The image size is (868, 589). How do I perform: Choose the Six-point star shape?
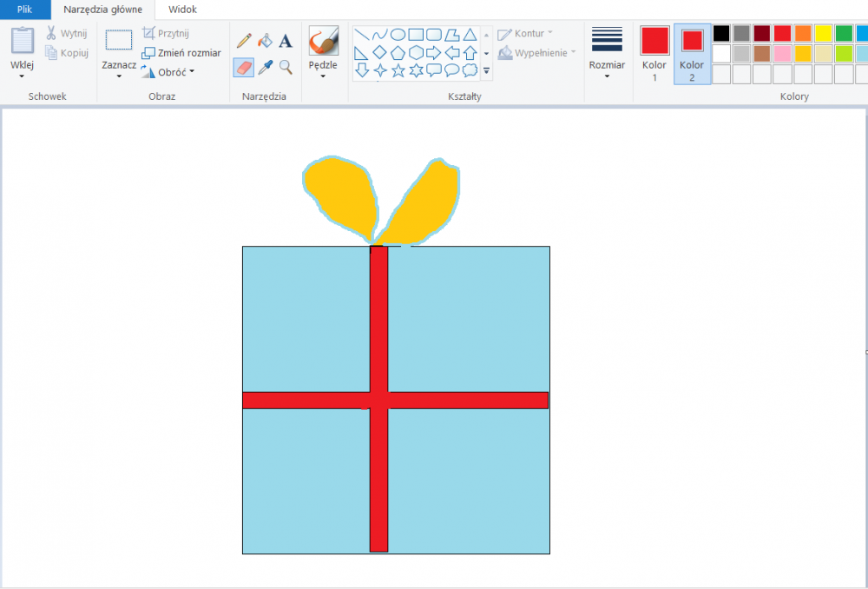click(416, 70)
